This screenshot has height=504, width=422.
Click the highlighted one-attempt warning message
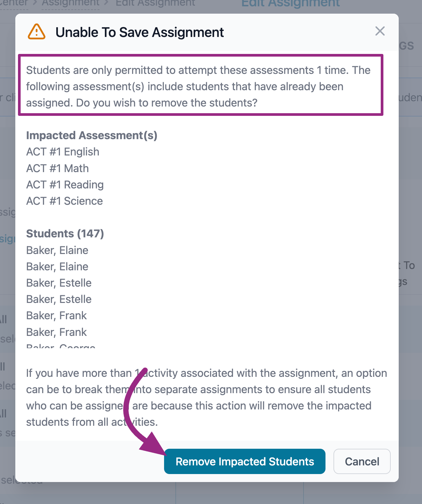200,87
